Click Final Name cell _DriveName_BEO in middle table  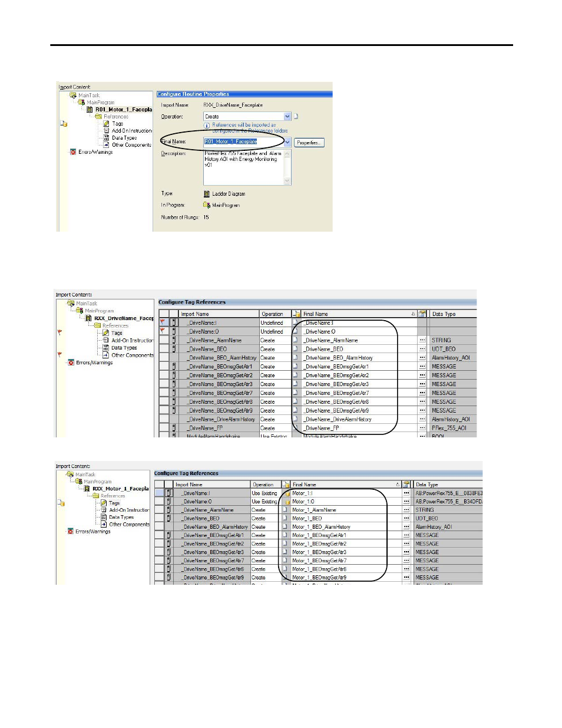[x=359, y=349]
